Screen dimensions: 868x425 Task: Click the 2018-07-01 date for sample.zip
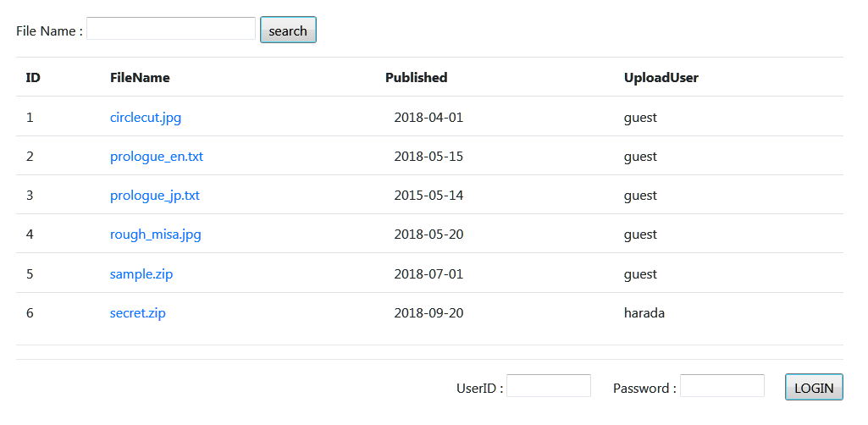(x=428, y=274)
